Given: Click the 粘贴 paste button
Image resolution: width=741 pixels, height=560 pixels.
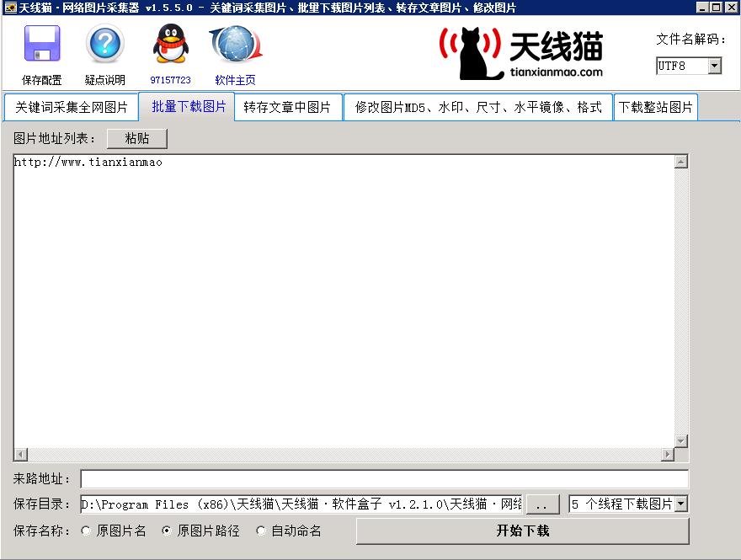Looking at the screenshot, I should coord(137,138).
